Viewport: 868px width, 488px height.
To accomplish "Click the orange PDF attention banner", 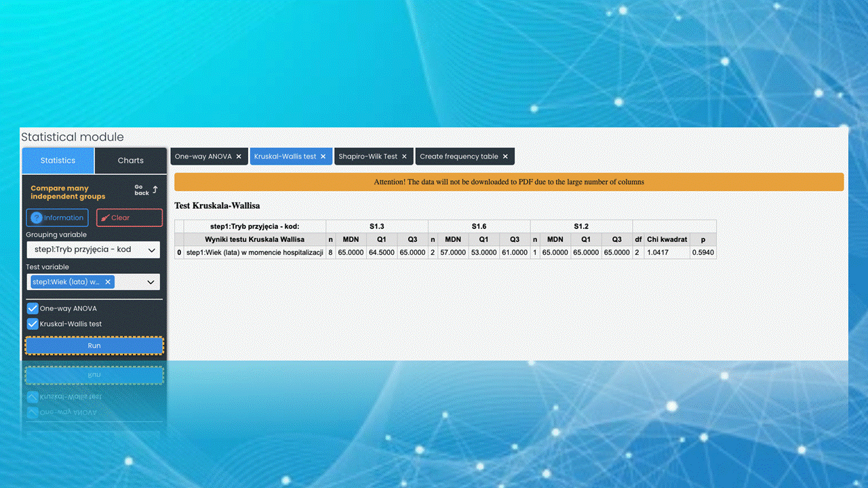I will click(509, 182).
